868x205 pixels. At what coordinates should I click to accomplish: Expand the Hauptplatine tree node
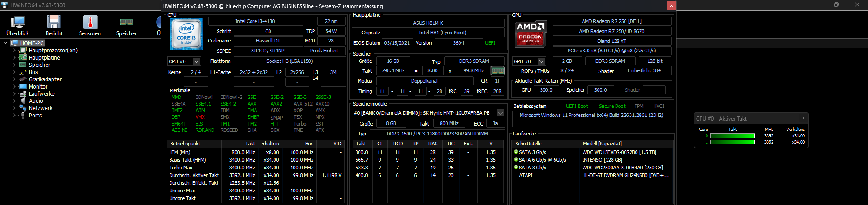(14, 58)
